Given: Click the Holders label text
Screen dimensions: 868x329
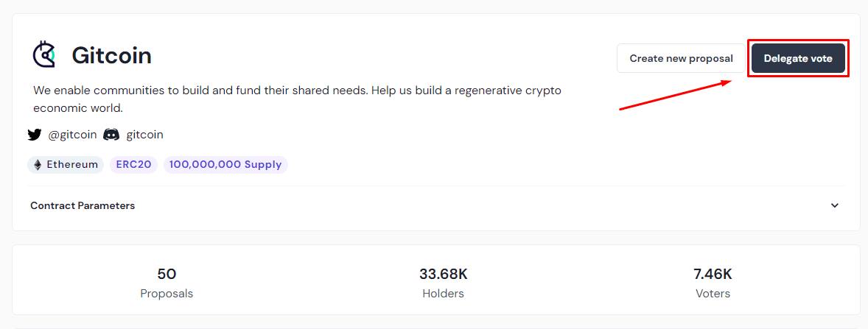Looking at the screenshot, I should [x=443, y=294].
